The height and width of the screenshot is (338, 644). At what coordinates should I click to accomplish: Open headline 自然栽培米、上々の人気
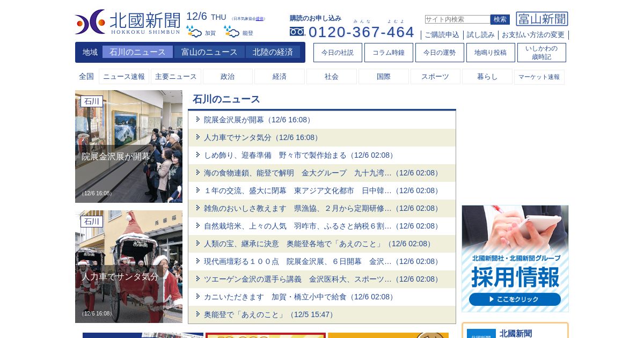tap(323, 226)
